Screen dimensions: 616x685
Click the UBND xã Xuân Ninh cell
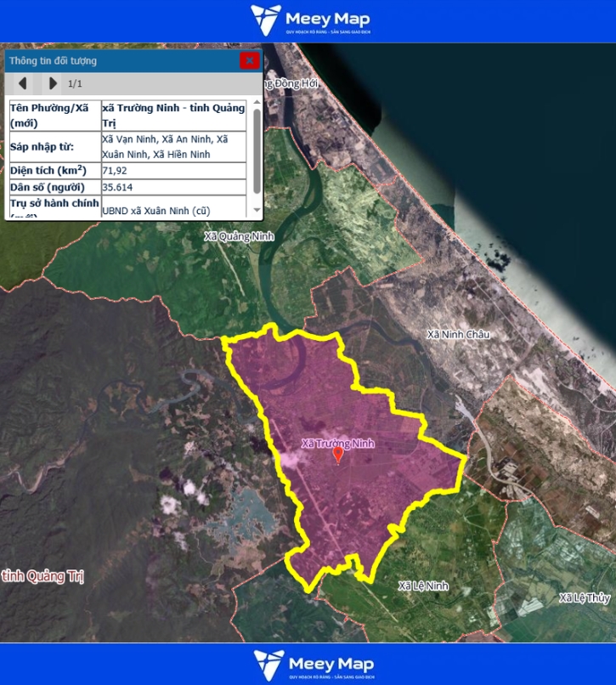(173, 209)
